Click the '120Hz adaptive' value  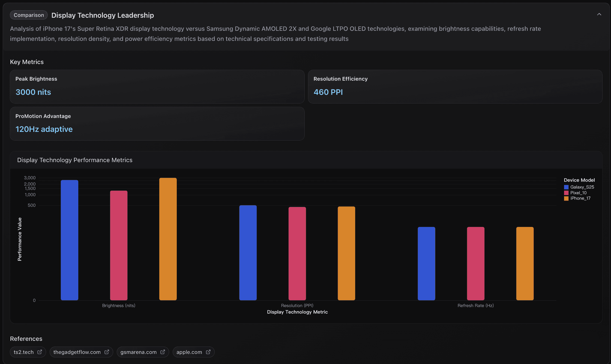pyautogui.click(x=44, y=129)
